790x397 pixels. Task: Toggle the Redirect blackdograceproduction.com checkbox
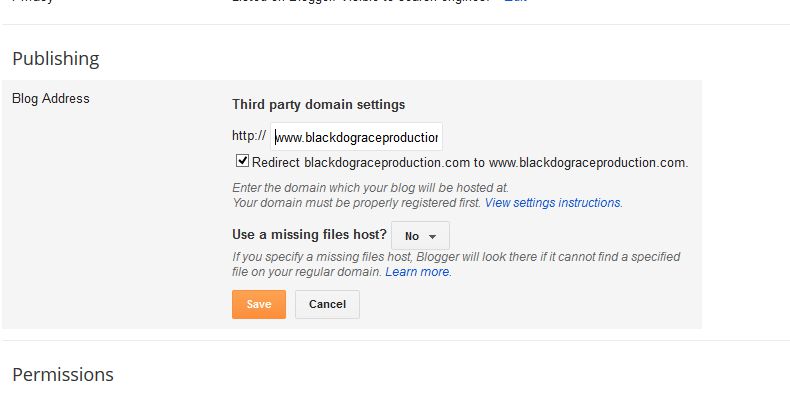[x=242, y=161]
